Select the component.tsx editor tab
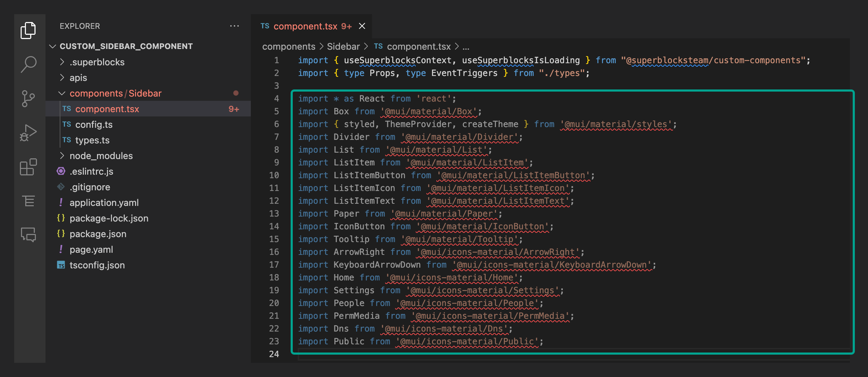This screenshot has width=868, height=377. (x=305, y=26)
